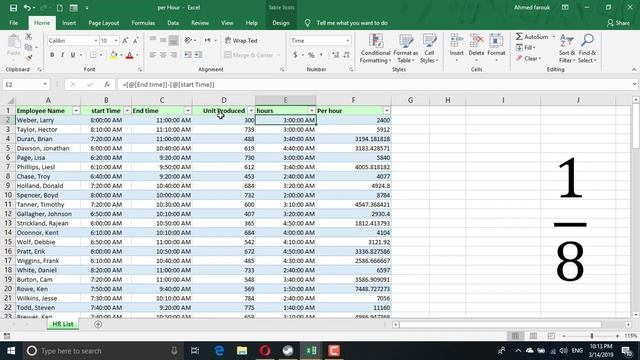Click the Format Painter brush icon
The image size is (640, 360).
29,58
